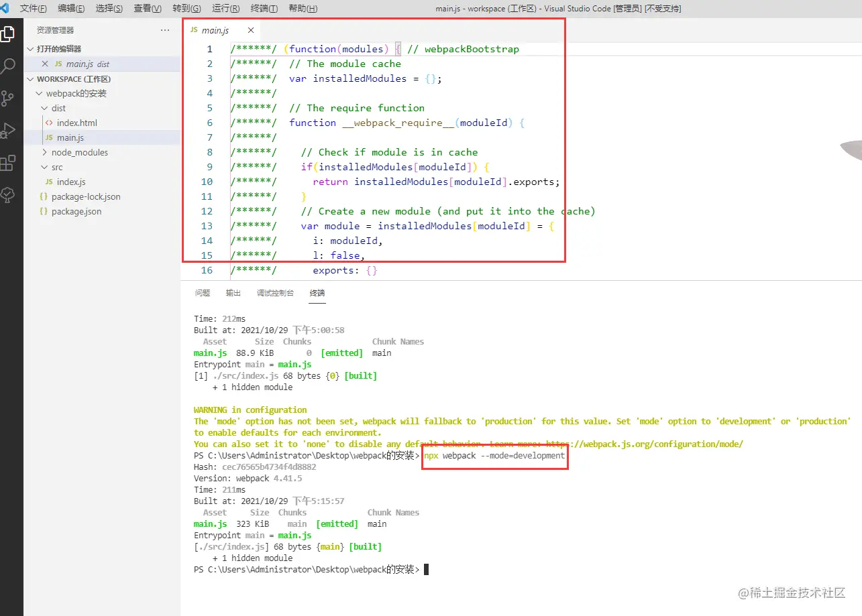Click the terminal prompt cursor at bottom
The width and height of the screenshot is (862, 616).
[x=426, y=569]
